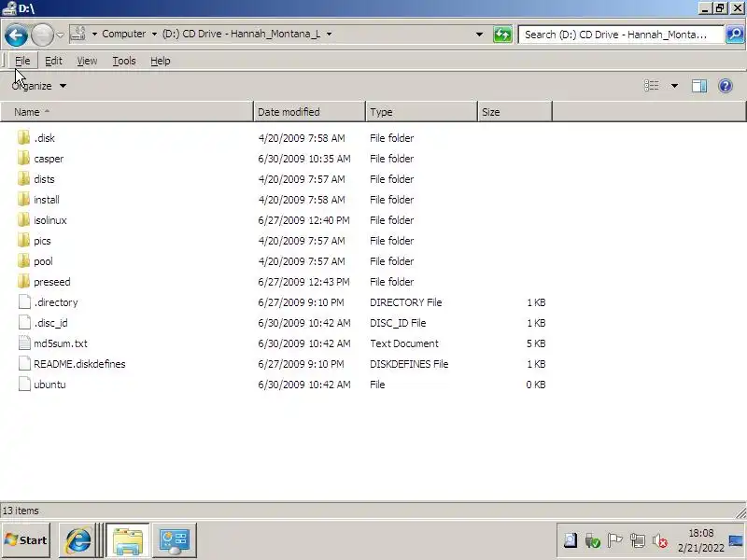The image size is (747, 560).
Task: Open Server Manager taskbar icon
Action: point(175,540)
